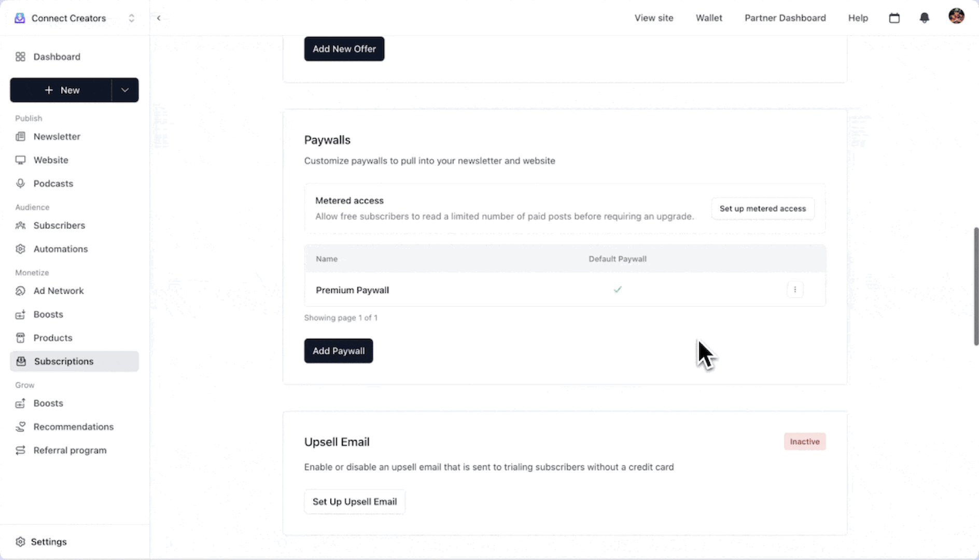
Task: Click the Settings gear icon in sidebar
Action: click(20, 542)
